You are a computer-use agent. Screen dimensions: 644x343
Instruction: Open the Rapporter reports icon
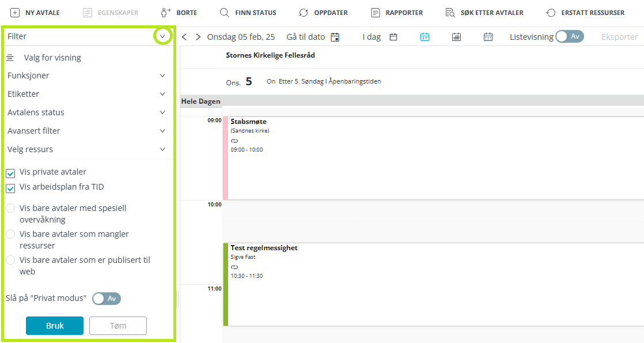(x=376, y=13)
